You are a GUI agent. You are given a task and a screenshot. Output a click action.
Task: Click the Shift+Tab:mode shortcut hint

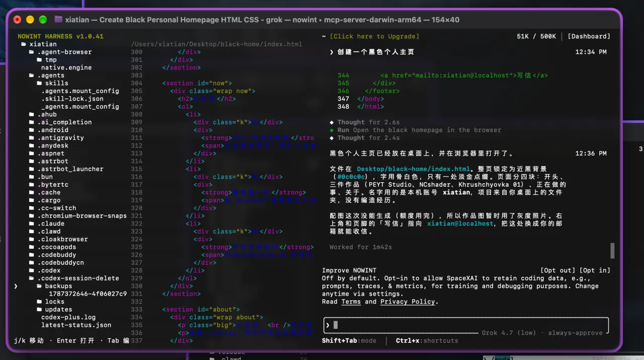(349, 341)
